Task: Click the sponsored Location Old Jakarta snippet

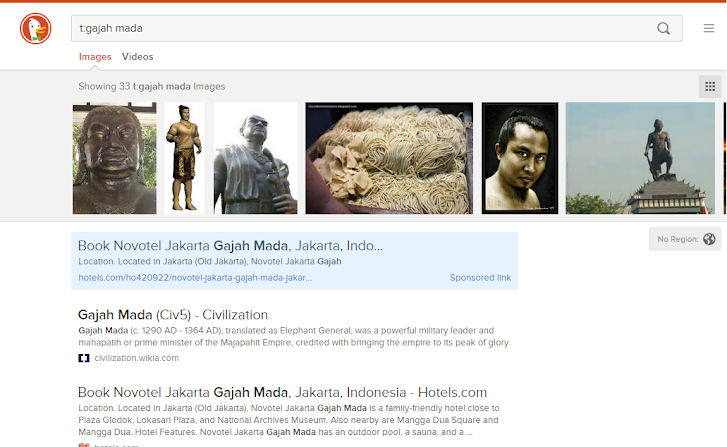Action: coord(210,262)
